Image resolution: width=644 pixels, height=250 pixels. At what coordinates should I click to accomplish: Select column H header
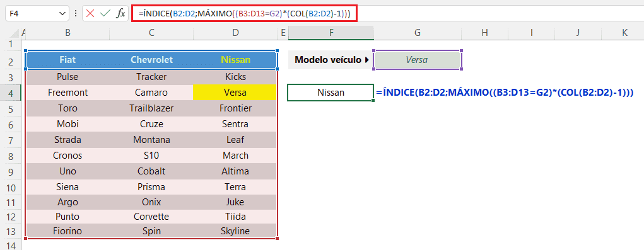tap(484, 33)
